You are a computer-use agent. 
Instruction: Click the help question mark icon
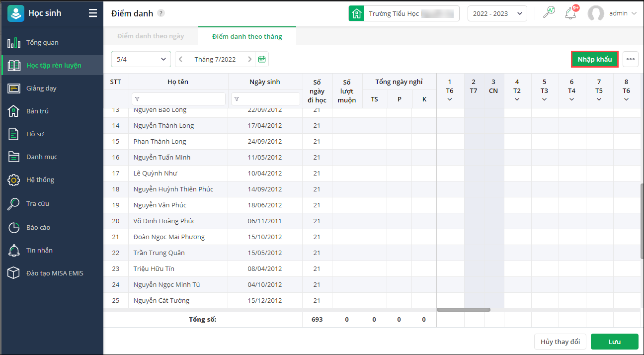coord(161,13)
